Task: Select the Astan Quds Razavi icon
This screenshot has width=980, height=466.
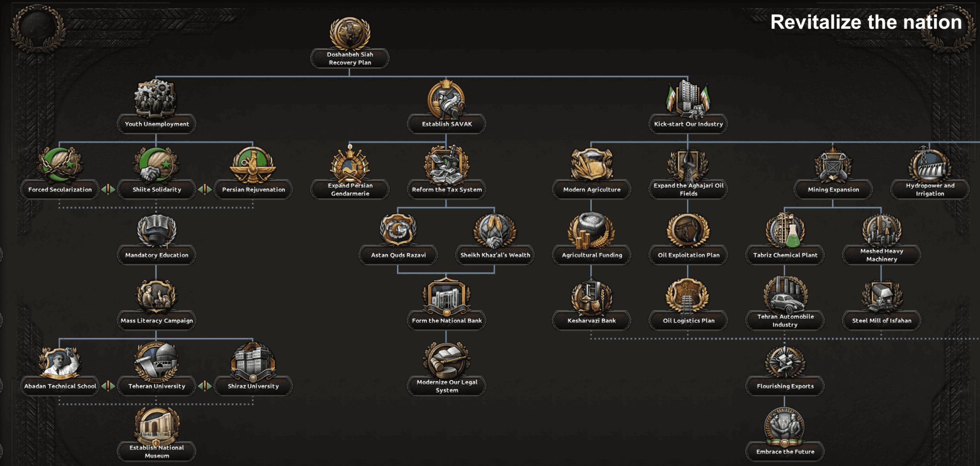Action: (398, 230)
